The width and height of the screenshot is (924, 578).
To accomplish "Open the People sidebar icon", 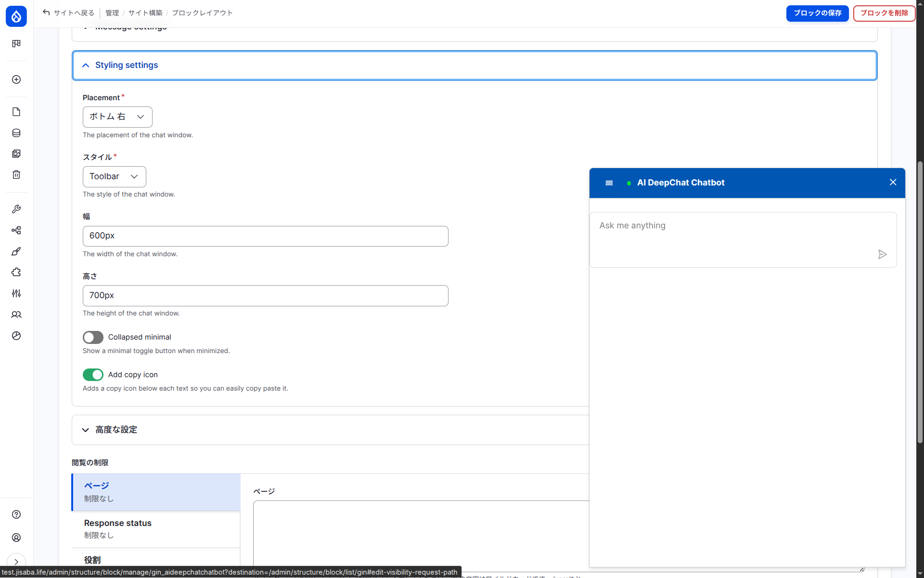I will click(x=16, y=315).
